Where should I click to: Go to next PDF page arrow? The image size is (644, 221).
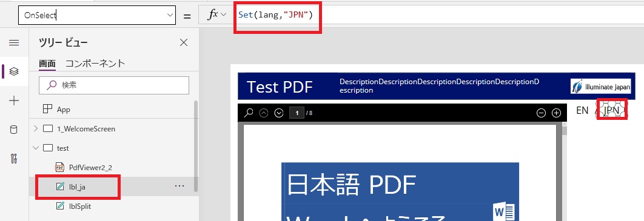pyautogui.click(x=279, y=113)
